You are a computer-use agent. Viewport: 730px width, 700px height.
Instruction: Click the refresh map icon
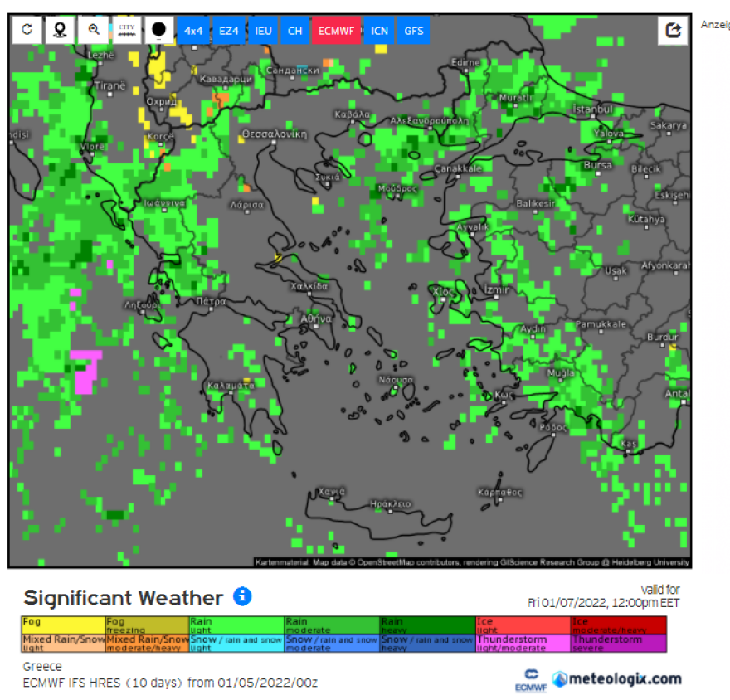pos(27,30)
